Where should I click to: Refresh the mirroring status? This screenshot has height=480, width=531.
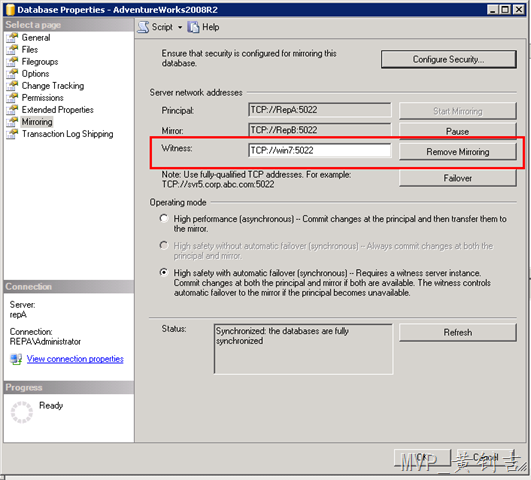[x=458, y=332]
